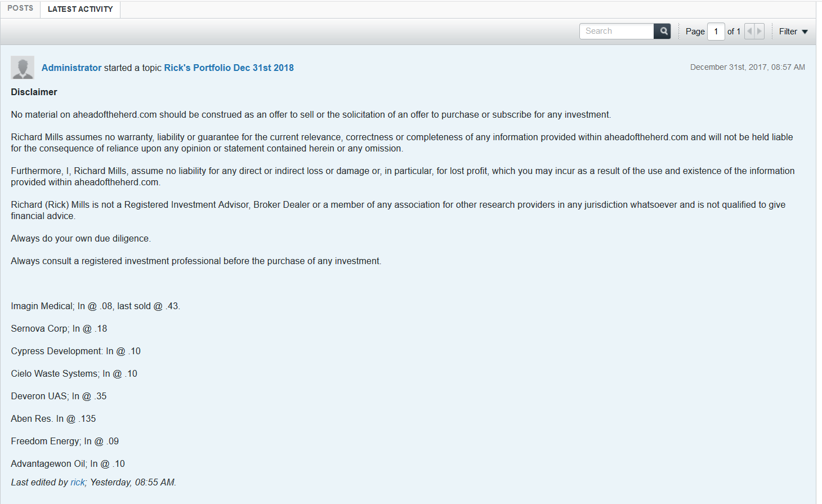Expand the Filter dropdown

(793, 32)
